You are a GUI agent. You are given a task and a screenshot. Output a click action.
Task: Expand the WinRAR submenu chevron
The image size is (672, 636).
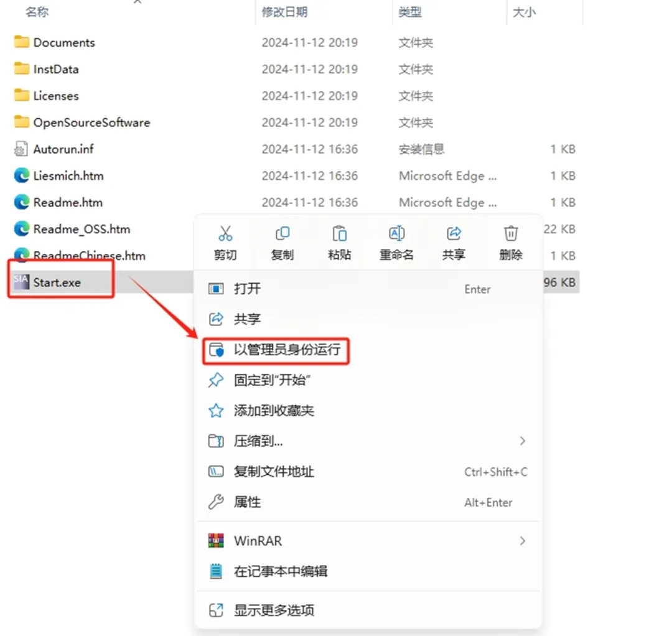click(x=522, y=541)
